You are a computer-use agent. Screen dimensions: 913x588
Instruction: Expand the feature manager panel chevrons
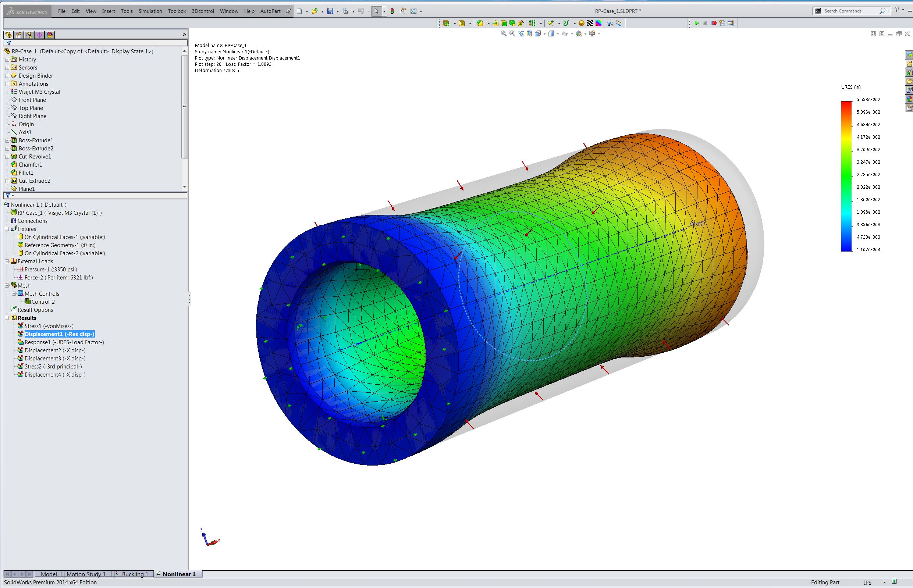click(x=184, y=35)
